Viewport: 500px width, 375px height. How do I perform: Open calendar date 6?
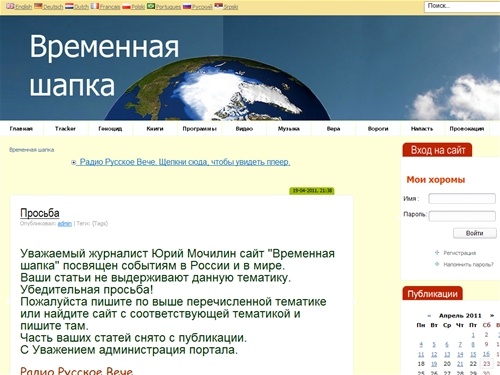447,345
